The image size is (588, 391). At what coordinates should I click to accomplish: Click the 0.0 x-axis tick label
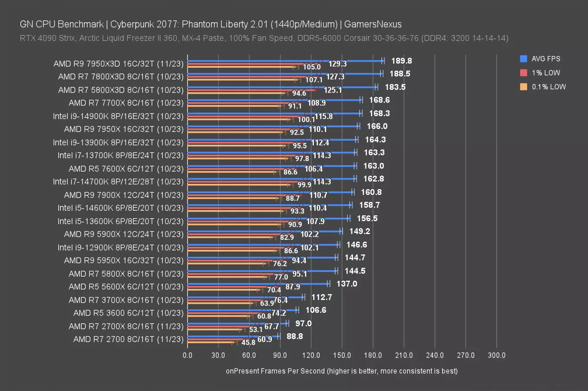pos(188,355)
